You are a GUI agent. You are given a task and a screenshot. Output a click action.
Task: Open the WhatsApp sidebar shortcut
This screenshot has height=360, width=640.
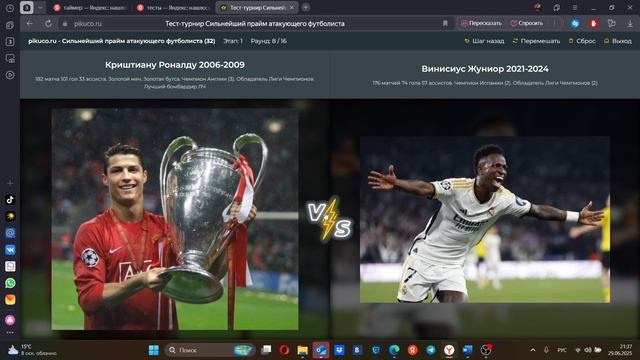(10, 283)
